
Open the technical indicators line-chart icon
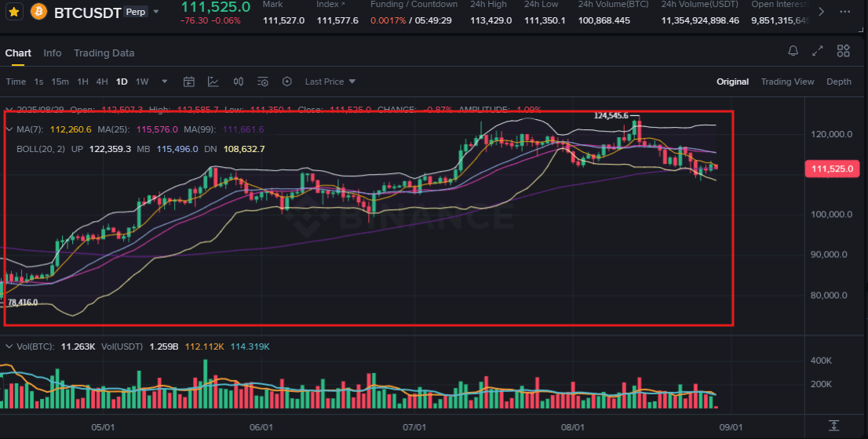coord(213,82)
